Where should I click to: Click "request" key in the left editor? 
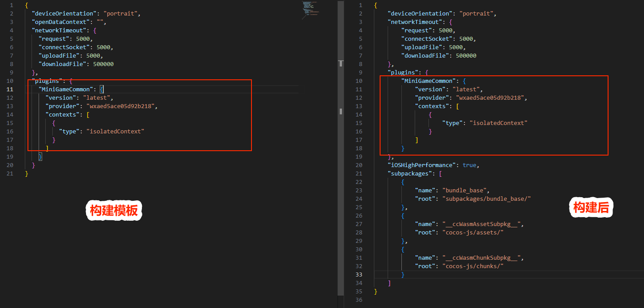54,39
